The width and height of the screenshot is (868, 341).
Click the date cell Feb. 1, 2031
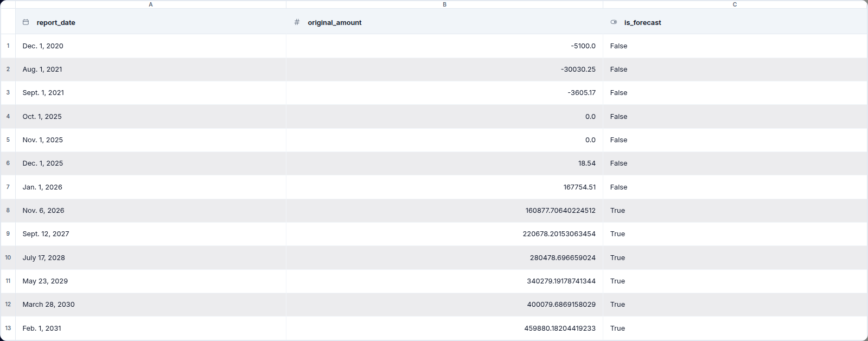click(151, 329)
